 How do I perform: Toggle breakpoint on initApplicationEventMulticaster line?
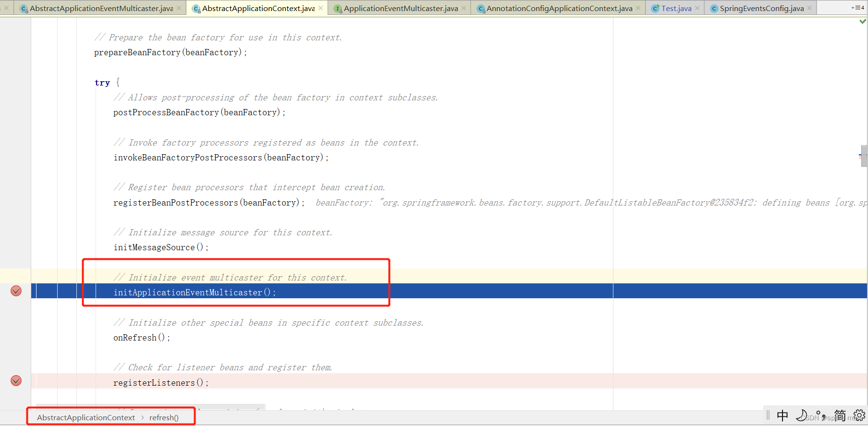(16, 291)
